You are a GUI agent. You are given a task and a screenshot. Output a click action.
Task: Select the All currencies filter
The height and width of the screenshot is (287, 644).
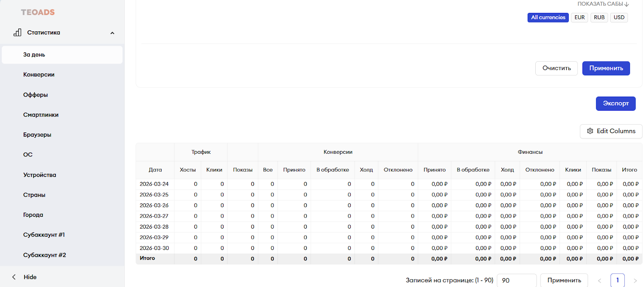coord(548,17)
